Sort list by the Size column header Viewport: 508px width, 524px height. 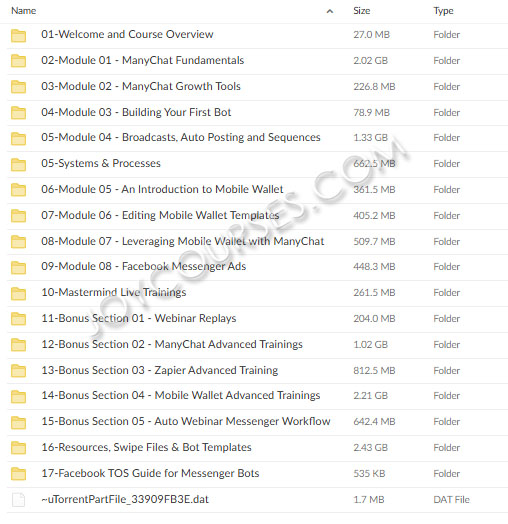click(x=362, y=11)
